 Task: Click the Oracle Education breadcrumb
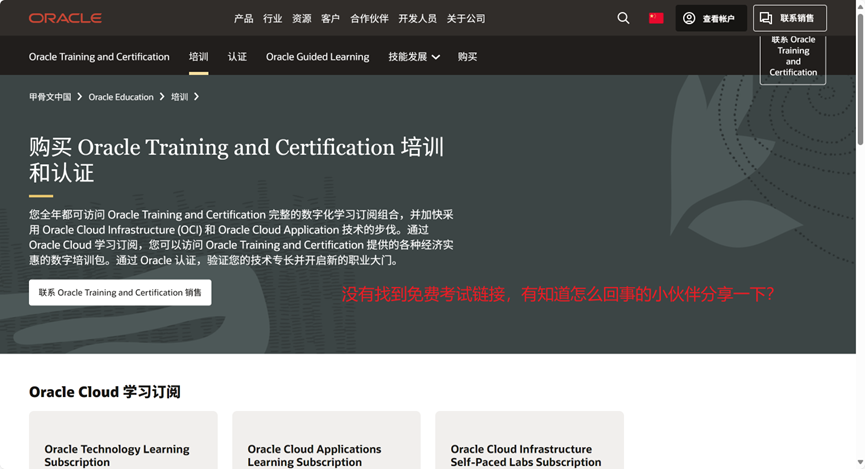[x=121, y=97]
